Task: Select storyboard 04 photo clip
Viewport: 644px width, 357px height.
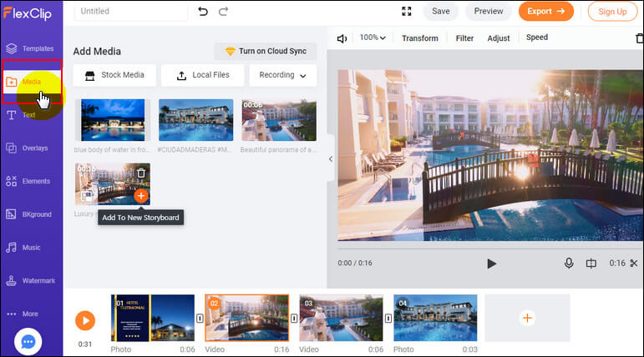Action: click(x=435, y=318)
